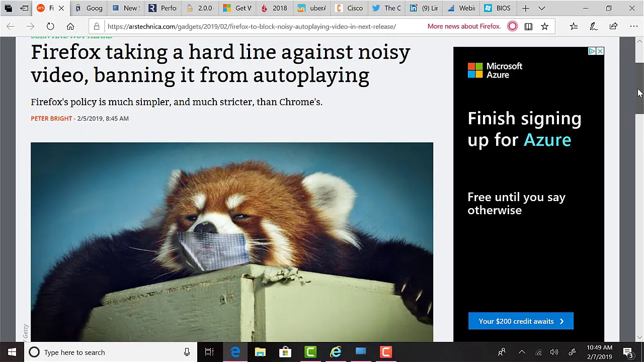
Task: Share this page
Action: pos(613,26)
